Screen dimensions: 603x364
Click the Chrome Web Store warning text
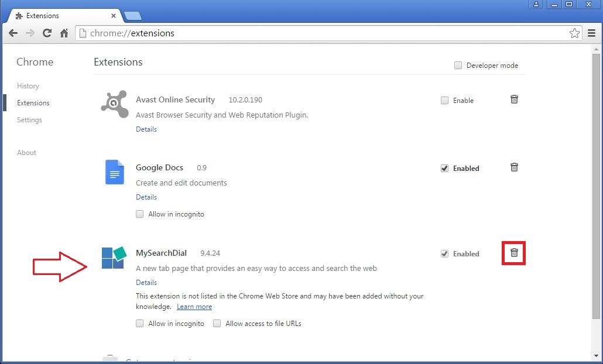pyautogui.click(x=280, y=301)
